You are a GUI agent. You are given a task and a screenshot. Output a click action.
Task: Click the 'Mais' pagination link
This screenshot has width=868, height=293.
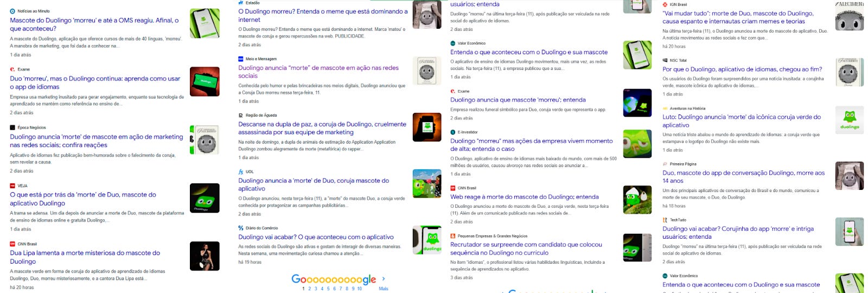[384, 289]
